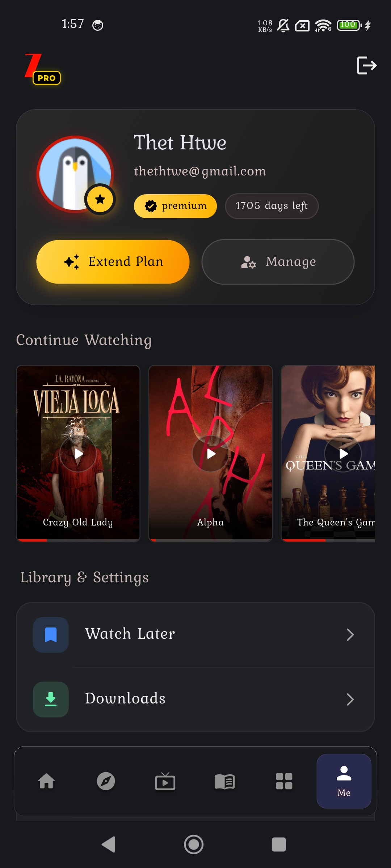Open the logout icon at top right

pos(366,65)
